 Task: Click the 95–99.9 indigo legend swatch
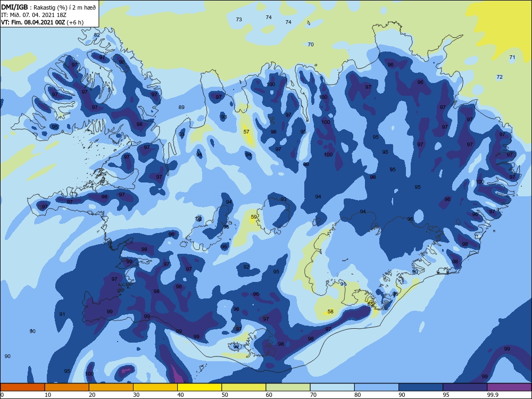[x=465, y=387]
